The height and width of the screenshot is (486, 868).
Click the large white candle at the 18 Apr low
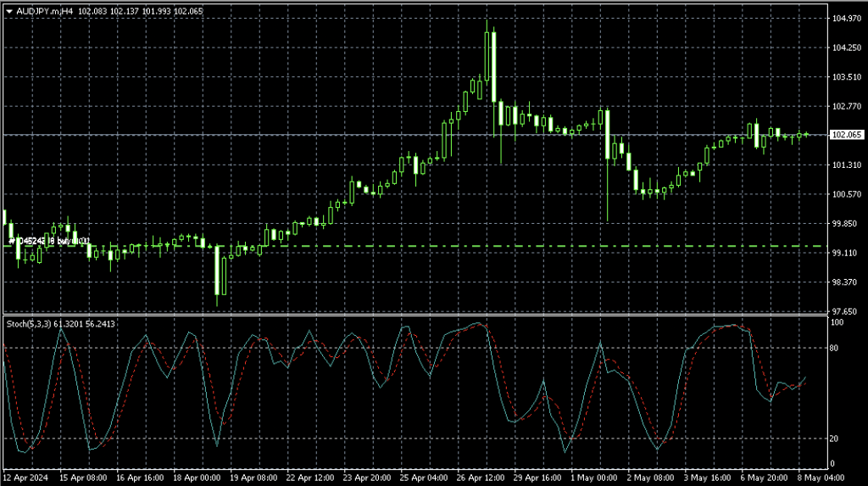[x=220, y=270]
